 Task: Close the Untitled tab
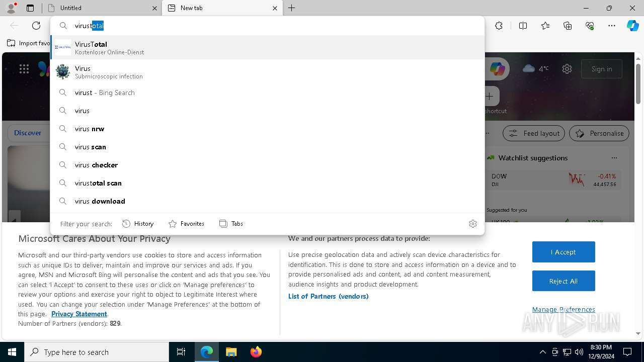(154, 8)
